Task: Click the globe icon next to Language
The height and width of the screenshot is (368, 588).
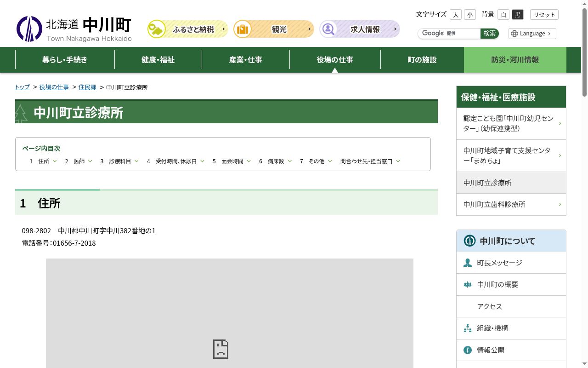Action: (x=514, y=34)
